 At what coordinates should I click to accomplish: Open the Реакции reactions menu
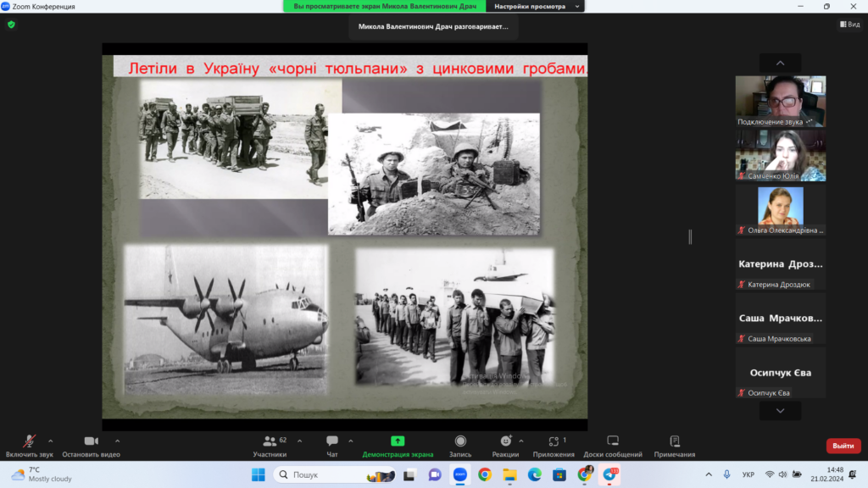pos(505,441)
